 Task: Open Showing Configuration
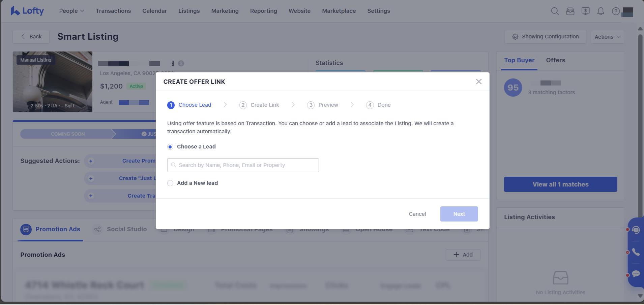[x=545, y=37]
